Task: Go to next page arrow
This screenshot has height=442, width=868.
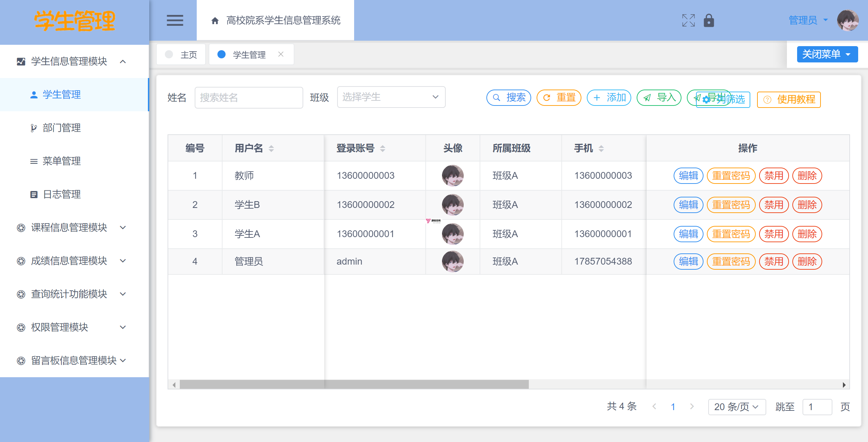Action: click(692, 406)
